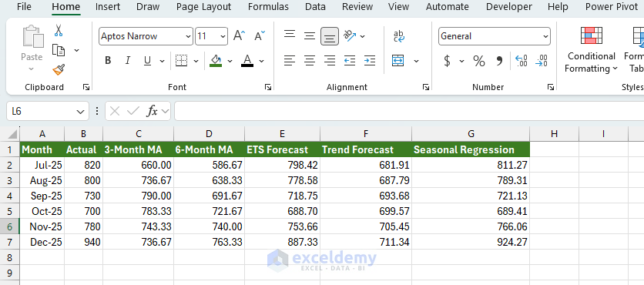
Task: Expand the Copy options arrow
Action: tap(76, 50)
